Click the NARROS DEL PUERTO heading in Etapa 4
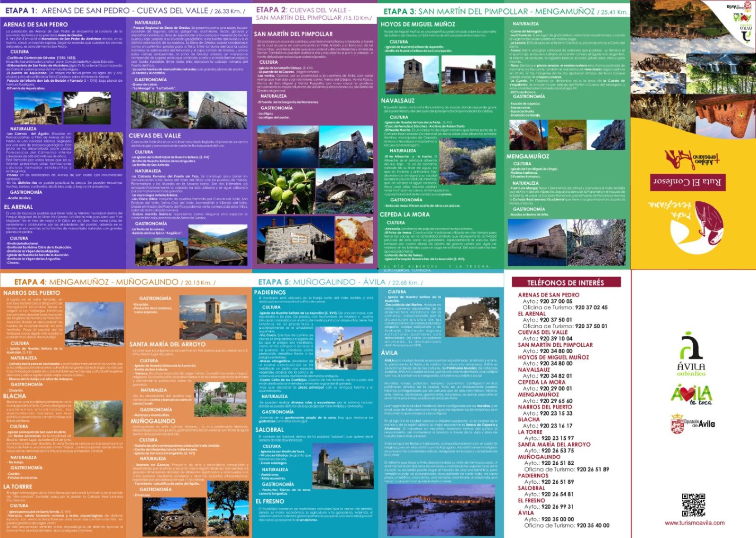 [x=32, y=293]
